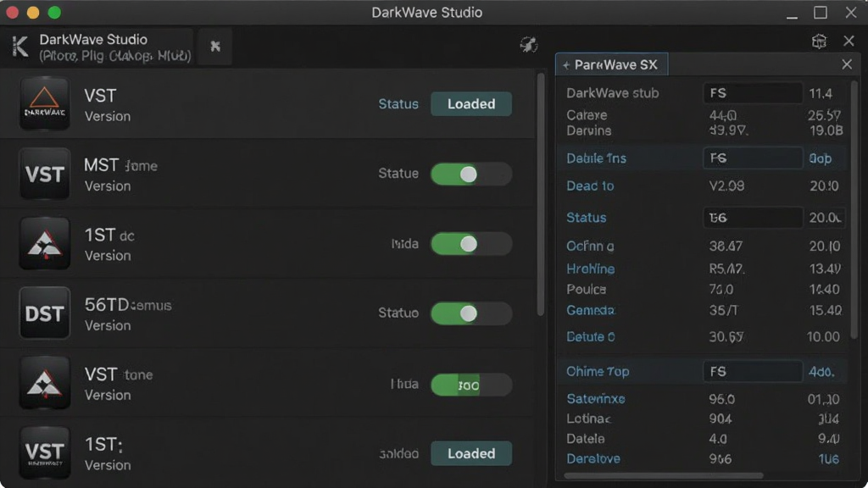Viewport: 868px width, 488px height.
Task: Select the ParkWave SX tab
Action: [612, 64]
